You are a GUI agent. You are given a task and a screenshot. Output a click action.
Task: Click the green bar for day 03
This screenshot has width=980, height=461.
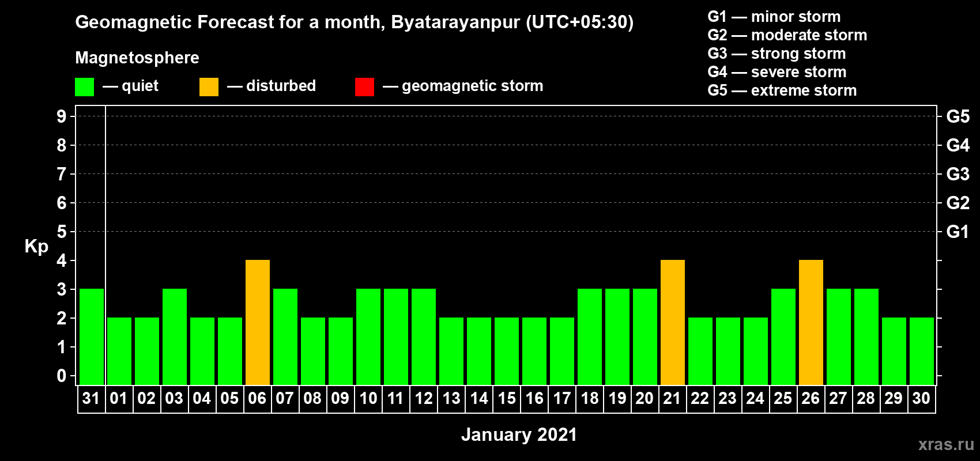coord(175,337)
